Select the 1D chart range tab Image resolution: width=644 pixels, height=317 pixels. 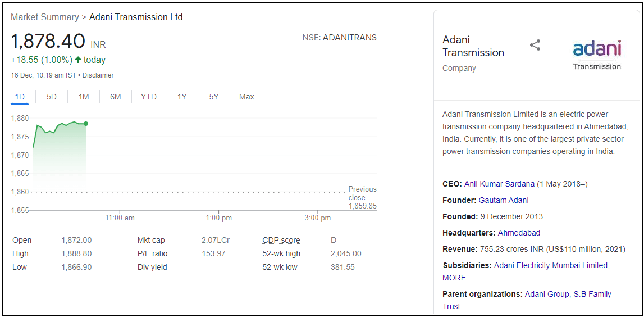(x=20, y=97)
